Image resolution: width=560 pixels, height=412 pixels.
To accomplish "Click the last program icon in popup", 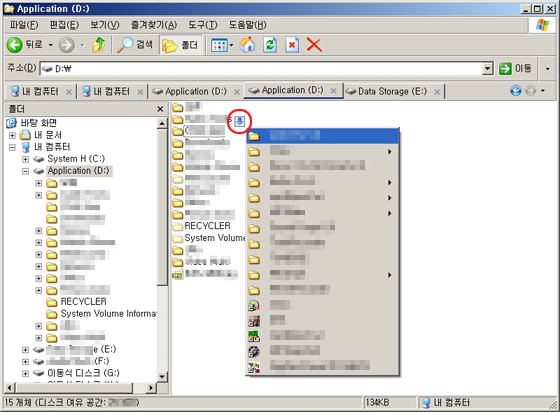I will point(254,367).
